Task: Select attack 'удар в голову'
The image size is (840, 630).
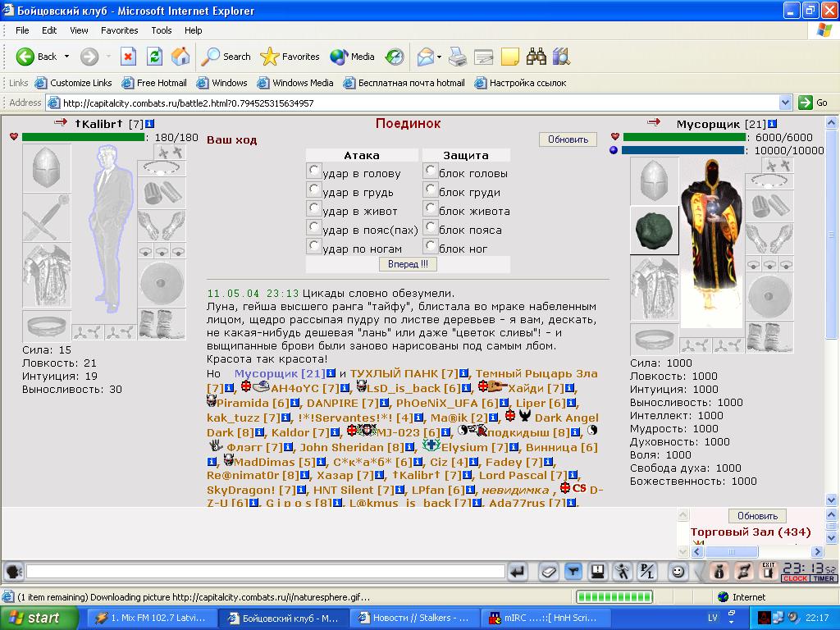Action: (314, 171)
